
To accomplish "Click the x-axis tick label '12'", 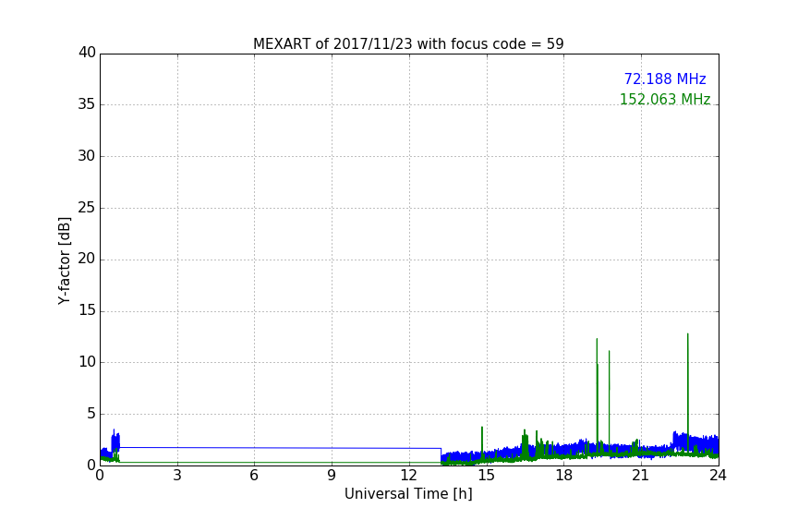I will coord(408,476).
